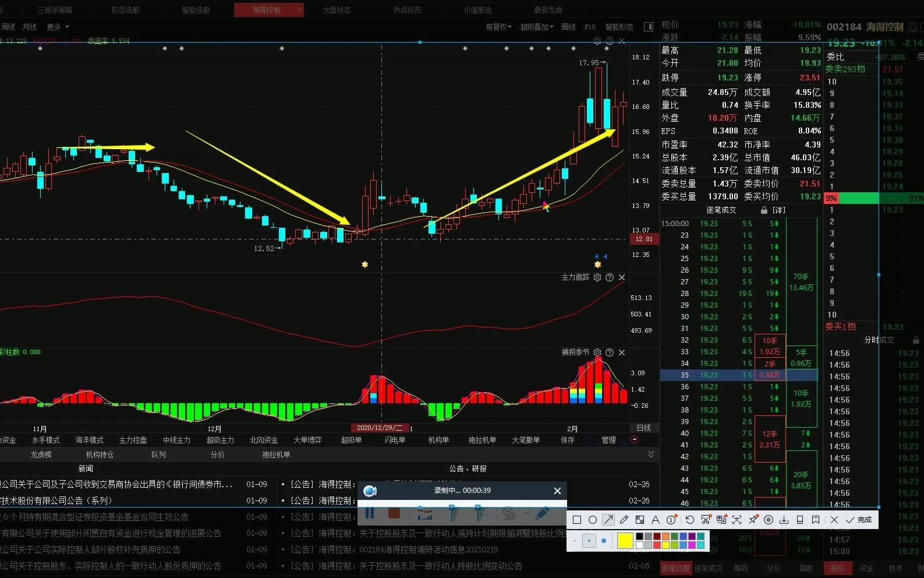924x578 pixels.
Task: Switch to the 智能选股 tab
Action: click(196, 10)
